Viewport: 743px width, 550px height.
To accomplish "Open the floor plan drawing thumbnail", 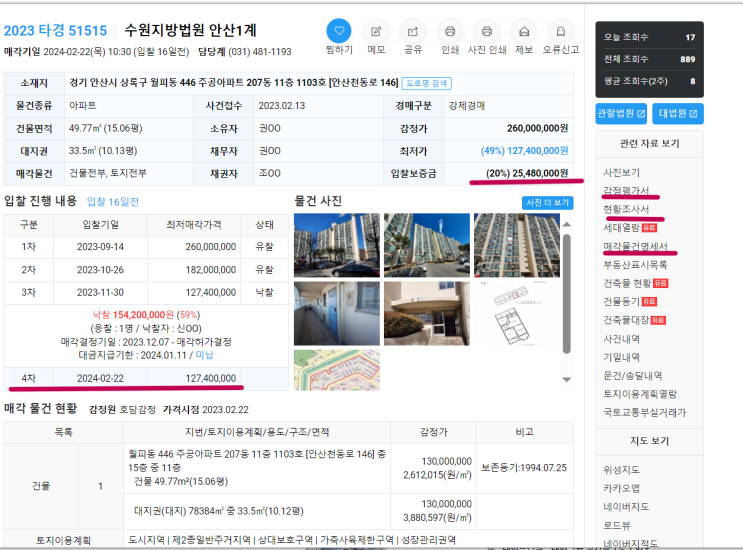I will point(517,314).
